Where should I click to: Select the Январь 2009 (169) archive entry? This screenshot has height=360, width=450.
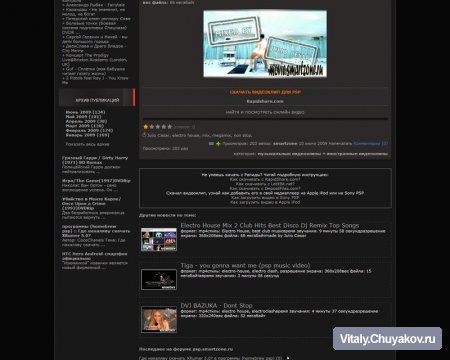[87, 135]
